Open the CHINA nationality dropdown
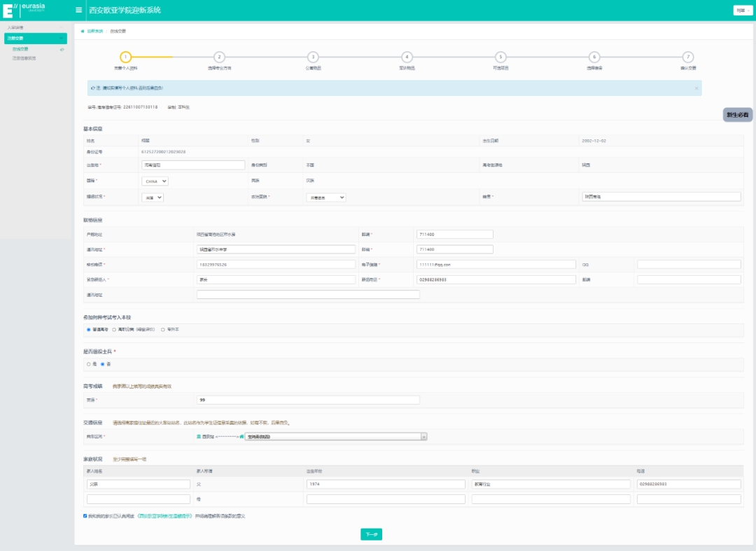Viewport: 756px width, 551px height. [x=155, y=181]
